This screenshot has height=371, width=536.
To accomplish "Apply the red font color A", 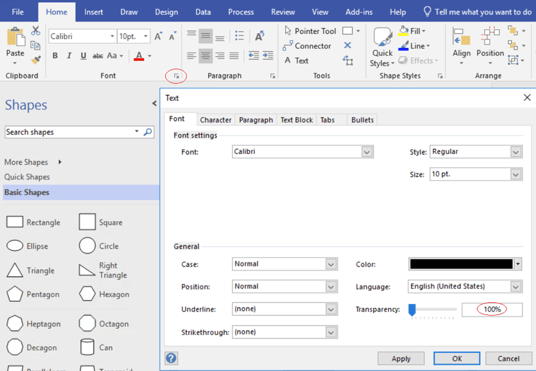I will (x=139, y=56).
